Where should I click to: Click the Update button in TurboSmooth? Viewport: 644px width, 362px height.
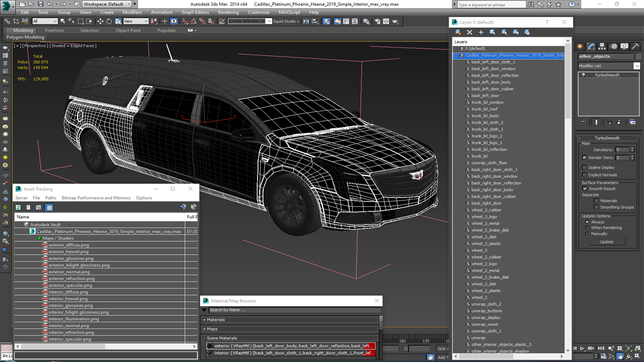(x=606, y=241)
